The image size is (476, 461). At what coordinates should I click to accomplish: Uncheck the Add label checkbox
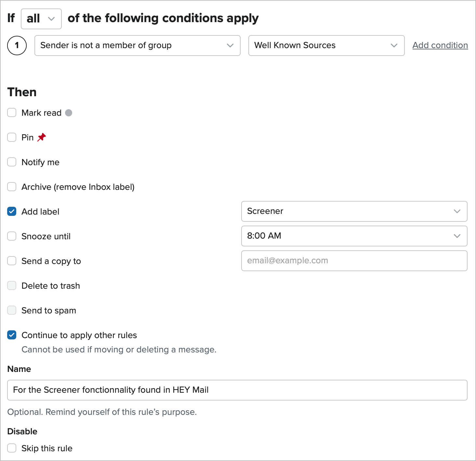12,212
